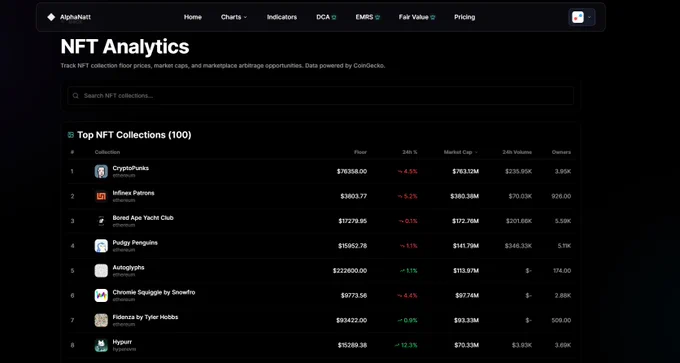Open the Pudgy Penguins collection name
This screenshot has height=363, width=680.
[x=135, y=242]
